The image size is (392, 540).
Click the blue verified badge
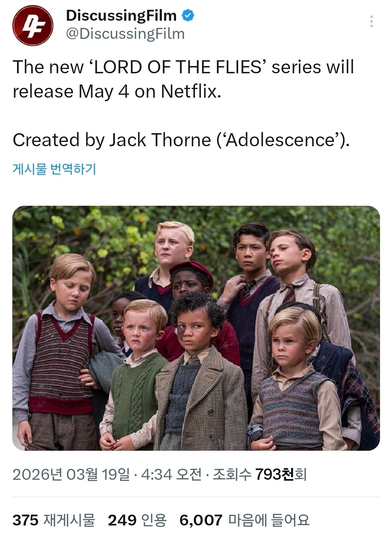(188, 16)
